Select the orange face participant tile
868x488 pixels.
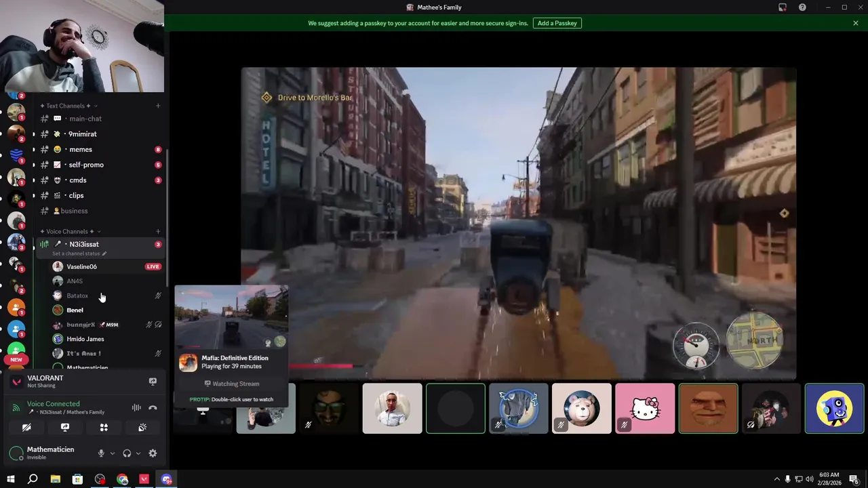(x=709, y=409)
